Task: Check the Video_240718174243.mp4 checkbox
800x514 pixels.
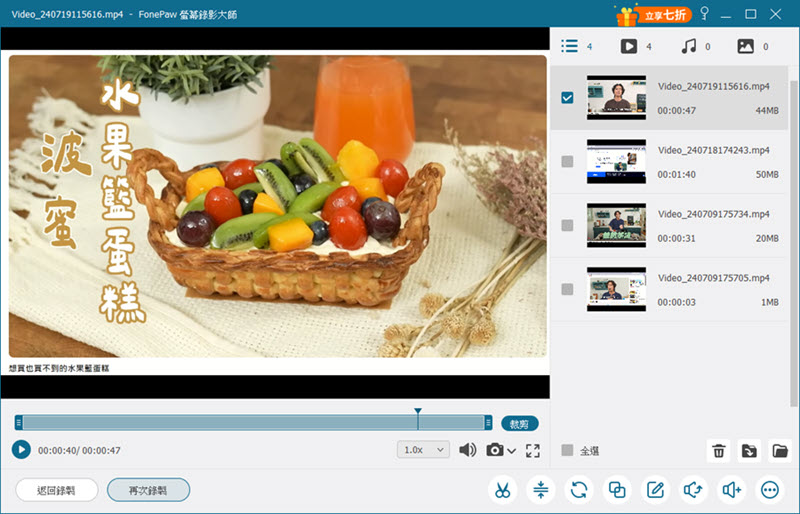Action: [x=567, y=161]
